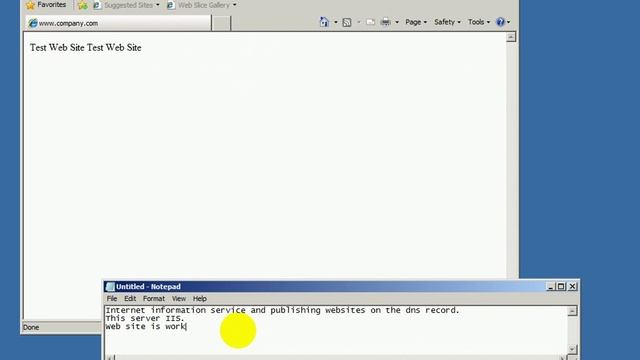Go to the Home page icon

pos(324,22)
